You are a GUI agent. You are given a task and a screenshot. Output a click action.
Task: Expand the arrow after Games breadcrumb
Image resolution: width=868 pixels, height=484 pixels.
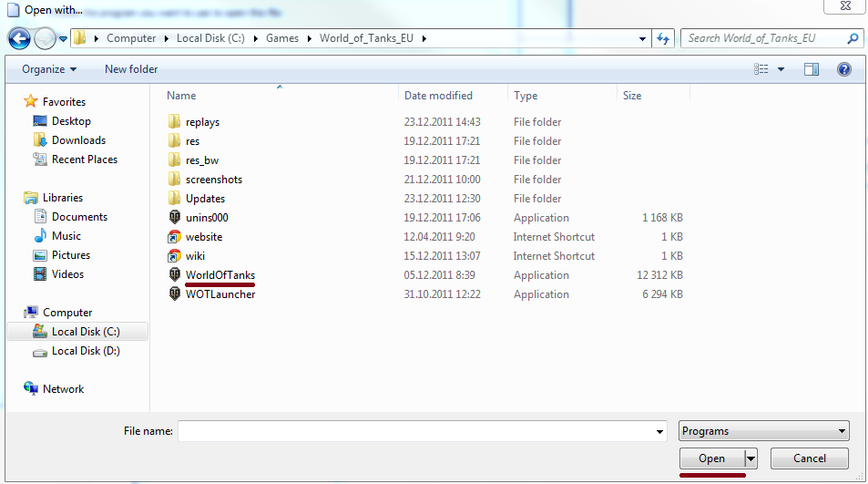click(310, 38)
